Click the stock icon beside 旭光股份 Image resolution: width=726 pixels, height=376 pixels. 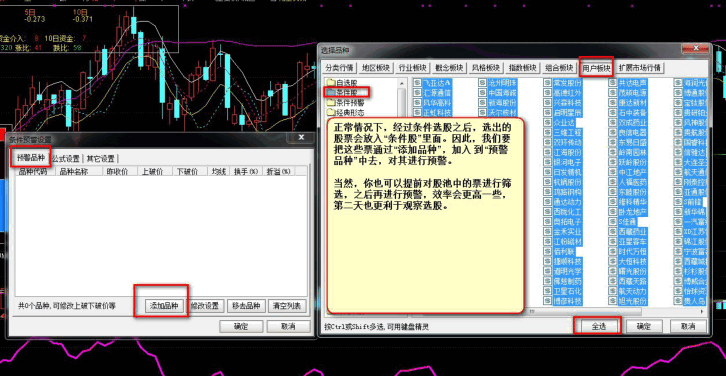tap(613, 301)
